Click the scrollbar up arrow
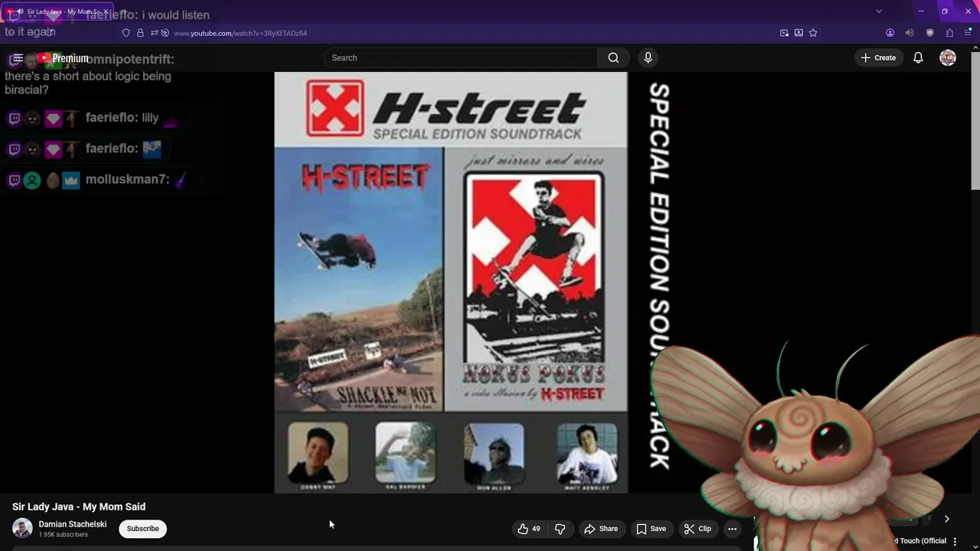This screenshot has width=980, height=551. [975, 47]
